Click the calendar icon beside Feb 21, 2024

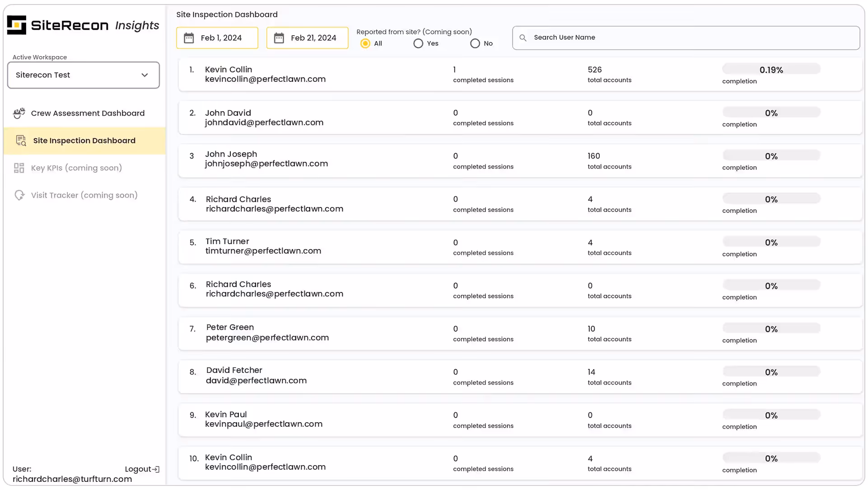coord(279,38)
